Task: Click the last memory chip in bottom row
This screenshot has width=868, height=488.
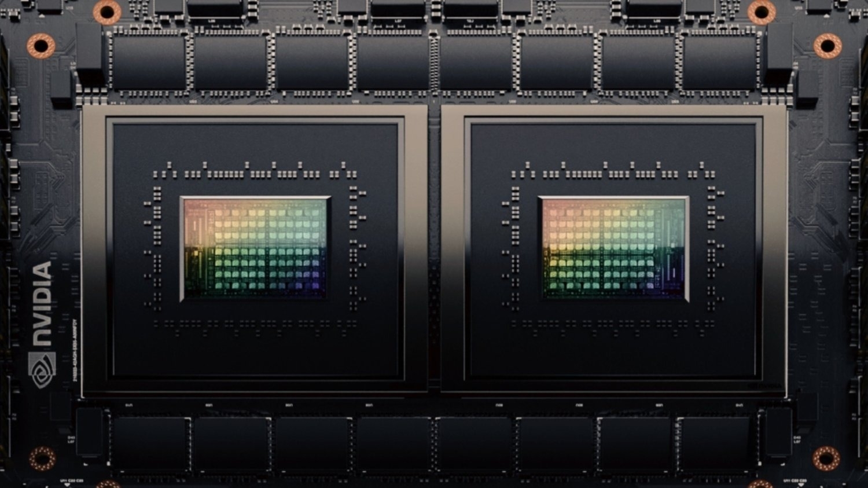Action: (718, 443)
